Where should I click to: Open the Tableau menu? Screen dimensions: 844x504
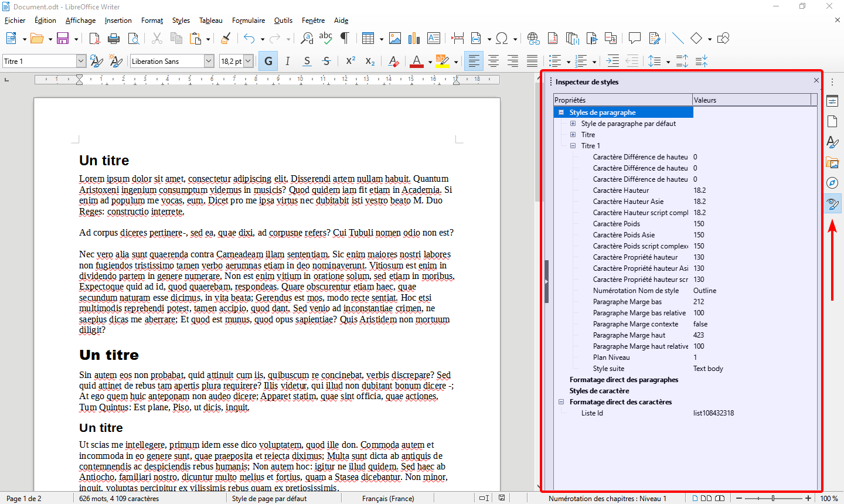coord(210,21)
